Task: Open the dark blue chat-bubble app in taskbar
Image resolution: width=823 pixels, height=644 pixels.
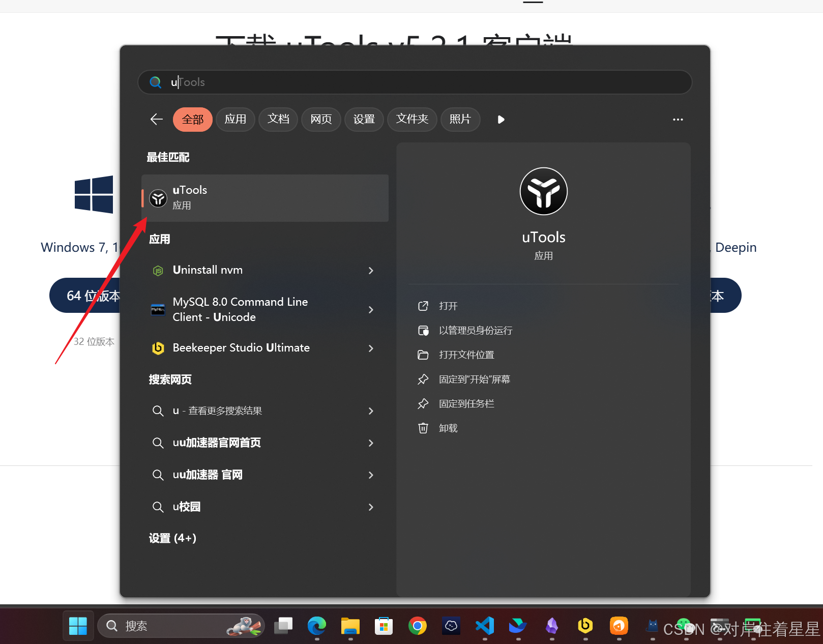Action: pos(451,626)
